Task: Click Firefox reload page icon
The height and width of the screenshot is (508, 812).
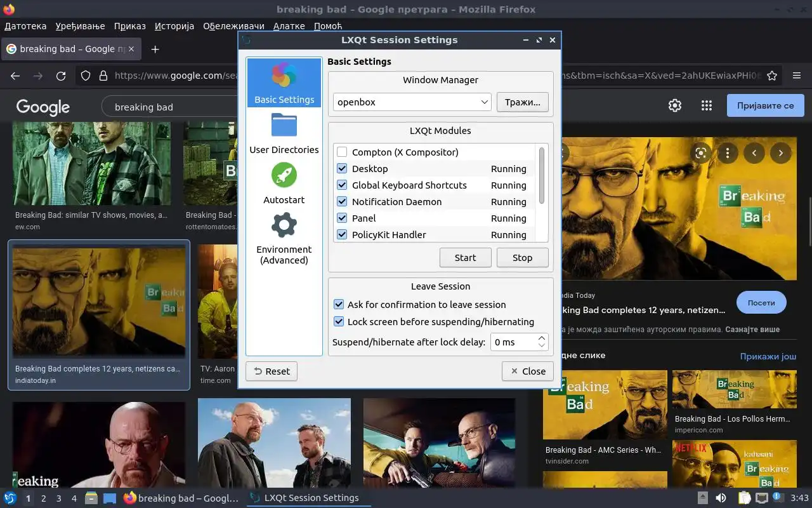Action: tap(61, 76)
